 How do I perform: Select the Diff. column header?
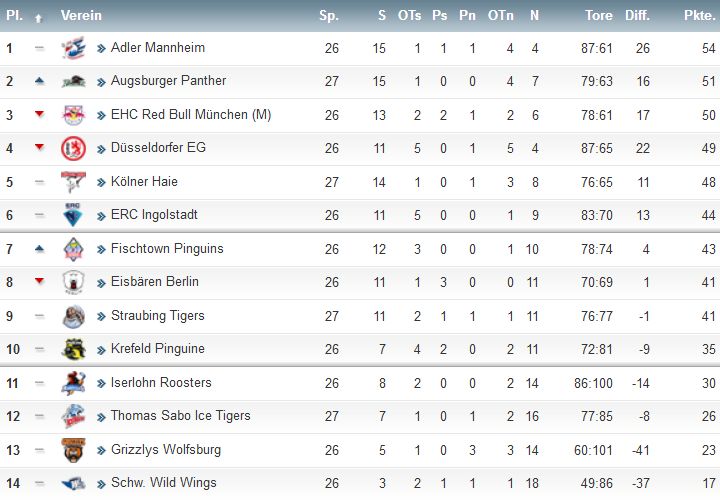(637, 15)
